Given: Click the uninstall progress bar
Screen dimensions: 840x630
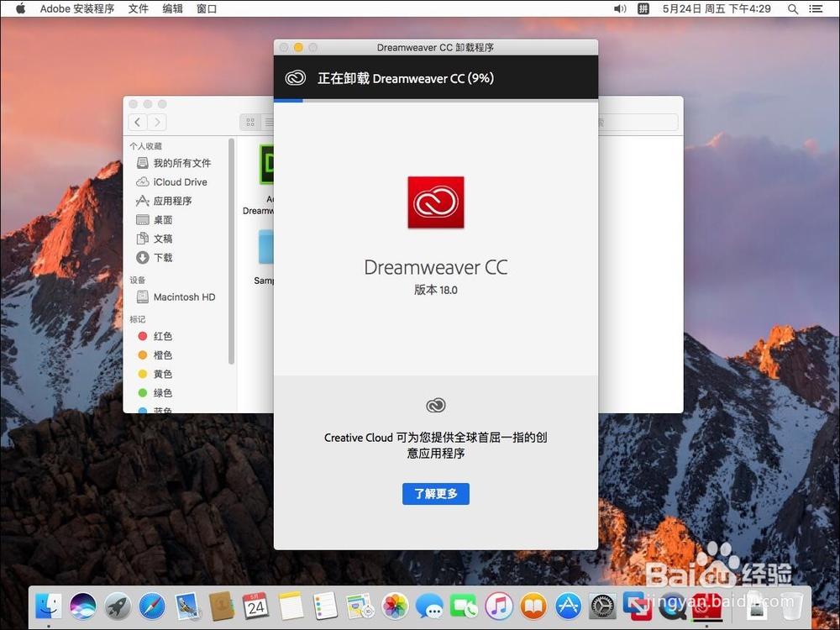Looking at the screenshot, I should click(435, 100).
